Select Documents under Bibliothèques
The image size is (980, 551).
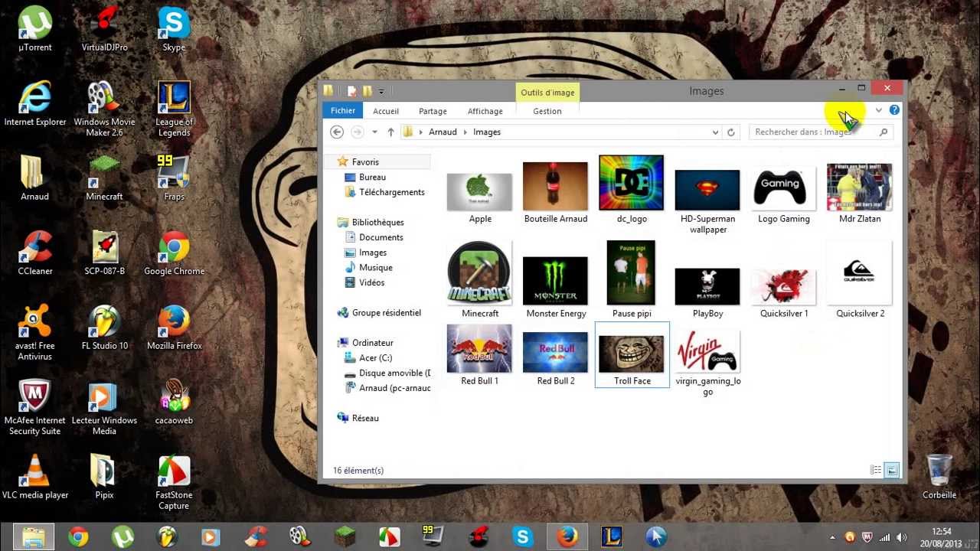point(381,237)
